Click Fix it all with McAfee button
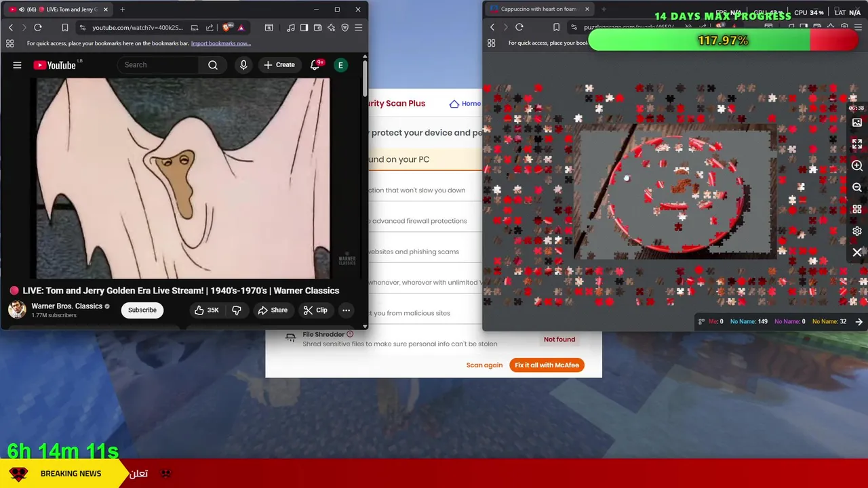Screen dimensions: 868x488 [x=547, y=365]
